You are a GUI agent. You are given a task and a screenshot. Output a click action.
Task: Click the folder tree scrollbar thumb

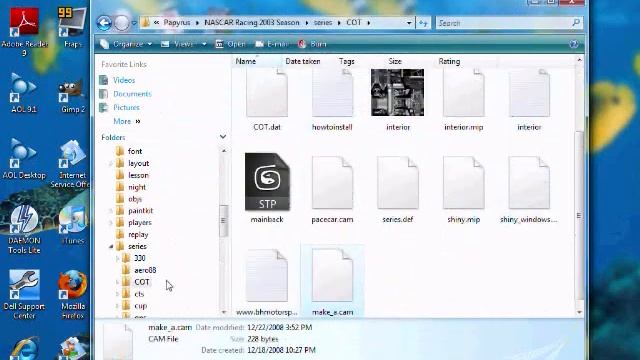pos(223,220)
